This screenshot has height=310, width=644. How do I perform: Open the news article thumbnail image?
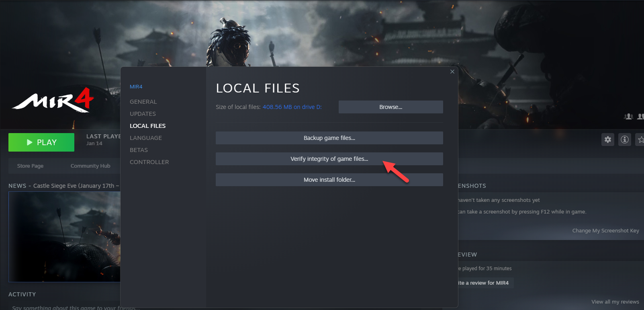tap(64, 237)
